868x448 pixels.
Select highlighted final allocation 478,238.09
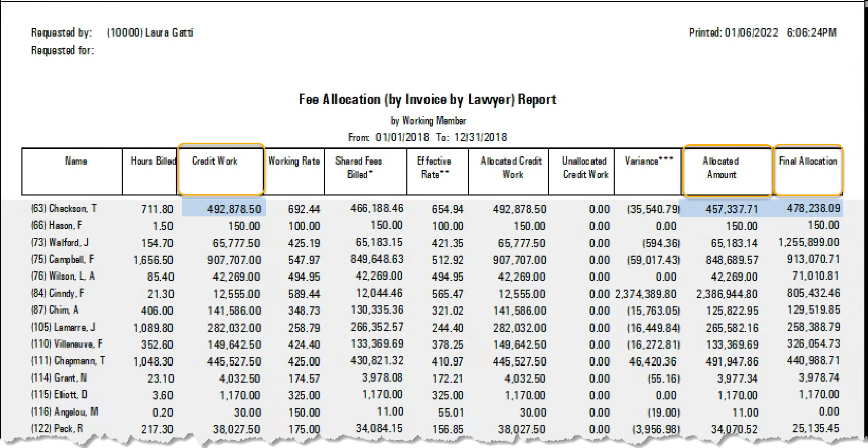[813, 208]
